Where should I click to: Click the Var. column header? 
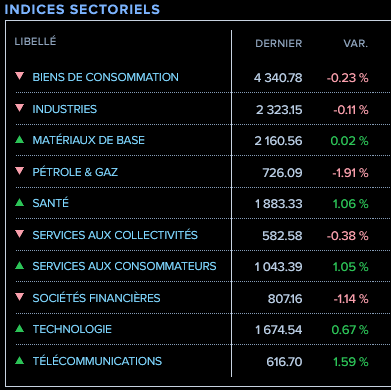click(x=355, y=44)
